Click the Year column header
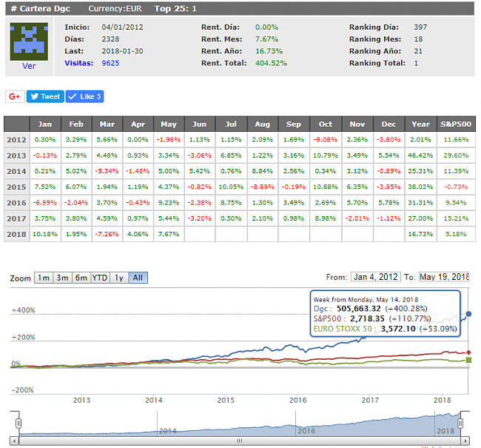The width and height of the screenshot is (481, 448). click(420, 124)
